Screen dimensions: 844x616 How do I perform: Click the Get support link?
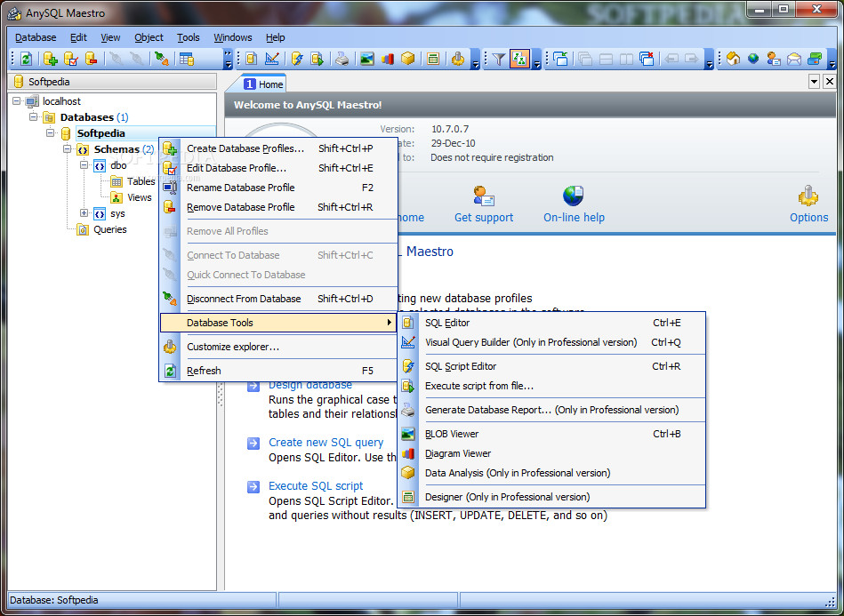click(483, 218)
